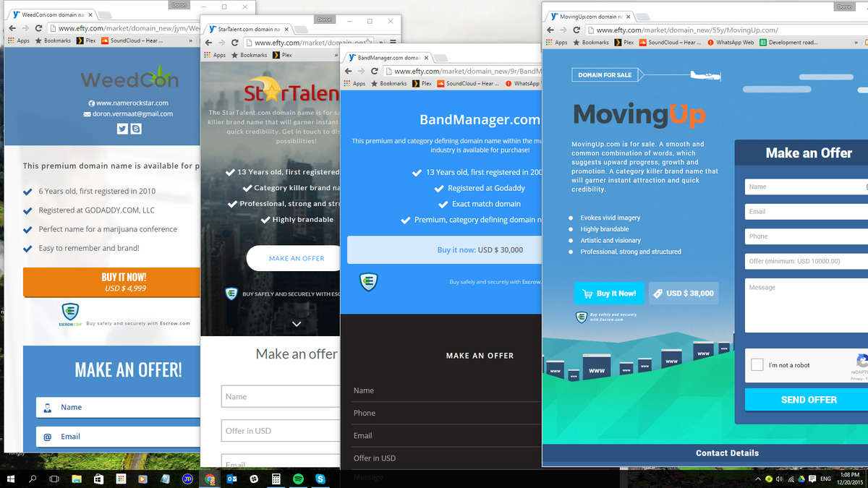
Task: Open volume control in system tray
Action: pos(779,479)
